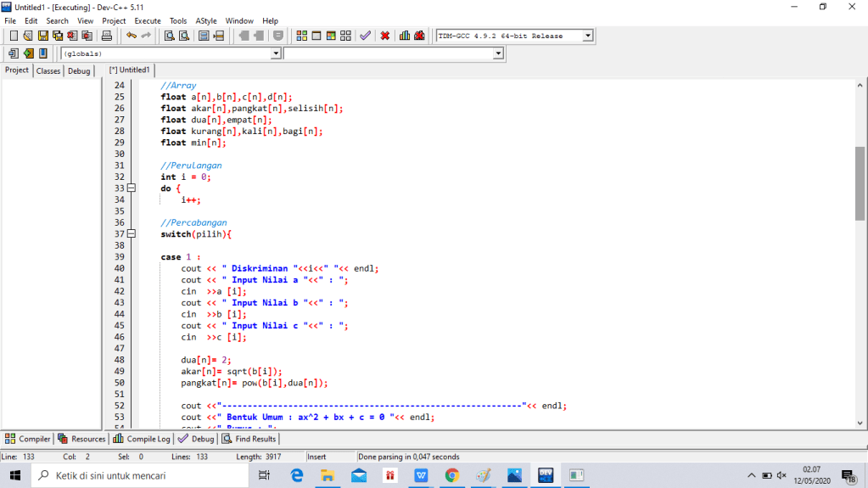
Task: Switch to the Classes tab
Action: click(48, 71)
